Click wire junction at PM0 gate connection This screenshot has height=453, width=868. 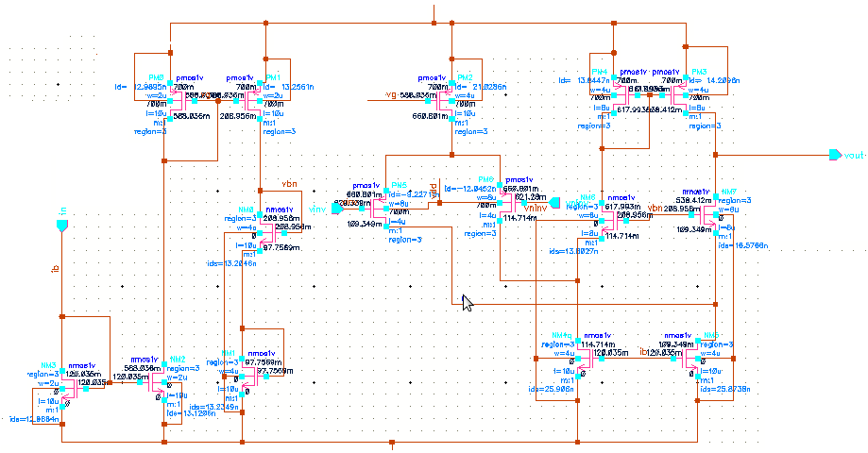[218, 101]
